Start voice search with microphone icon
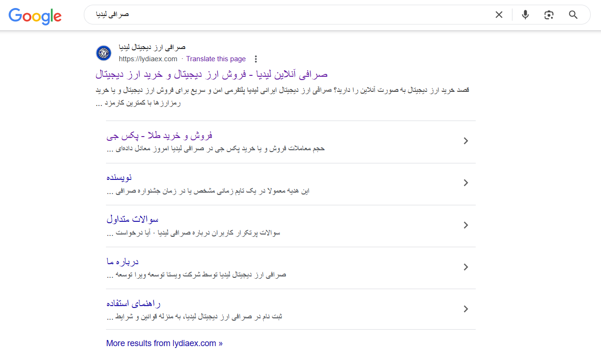The height and width of the screenshot is (364, 601). tap(525, 15)
